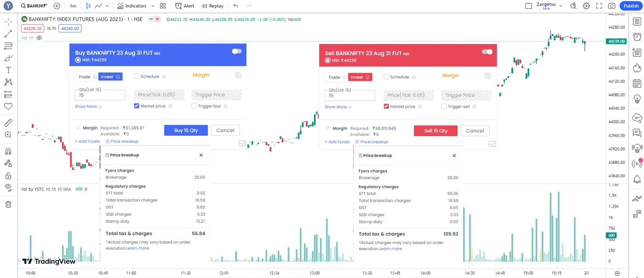
Task: Toggle magnet mode in left toolbar
Action: [x=8, y=151]
